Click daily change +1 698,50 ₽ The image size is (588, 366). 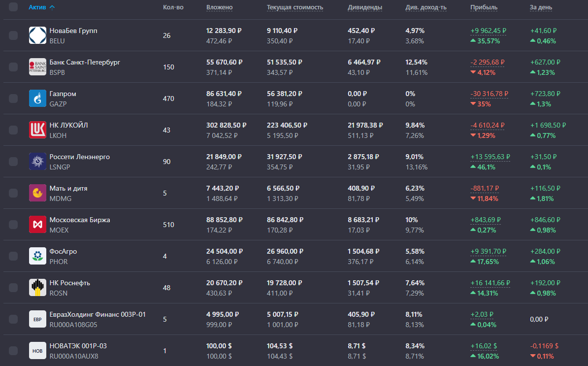[x=548, y=125]
